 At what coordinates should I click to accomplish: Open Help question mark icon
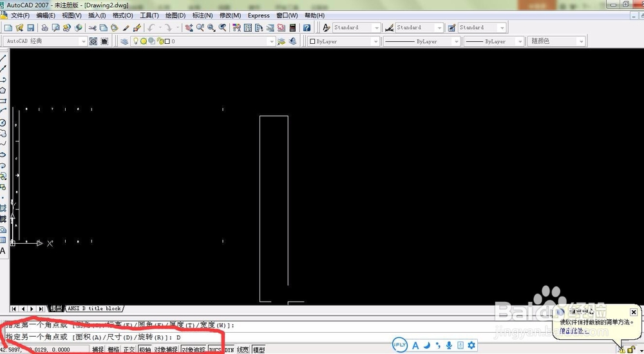pos(307,28)
